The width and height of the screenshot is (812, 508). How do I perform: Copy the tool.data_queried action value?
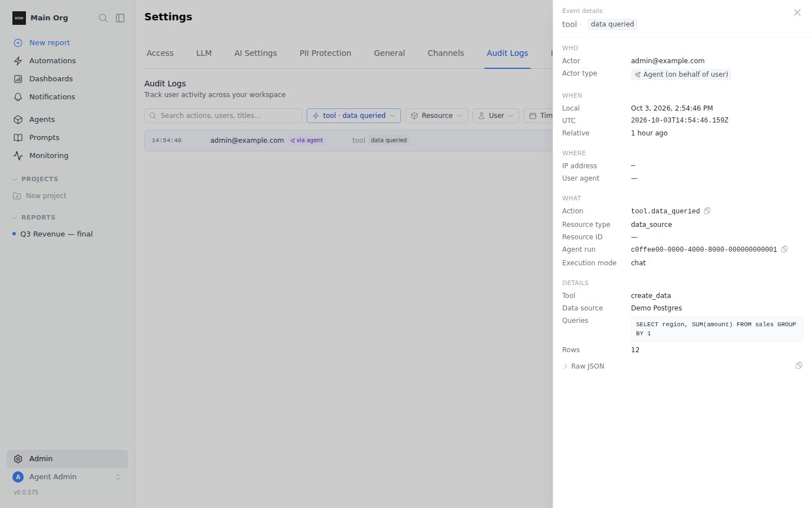tap(707, 211)
